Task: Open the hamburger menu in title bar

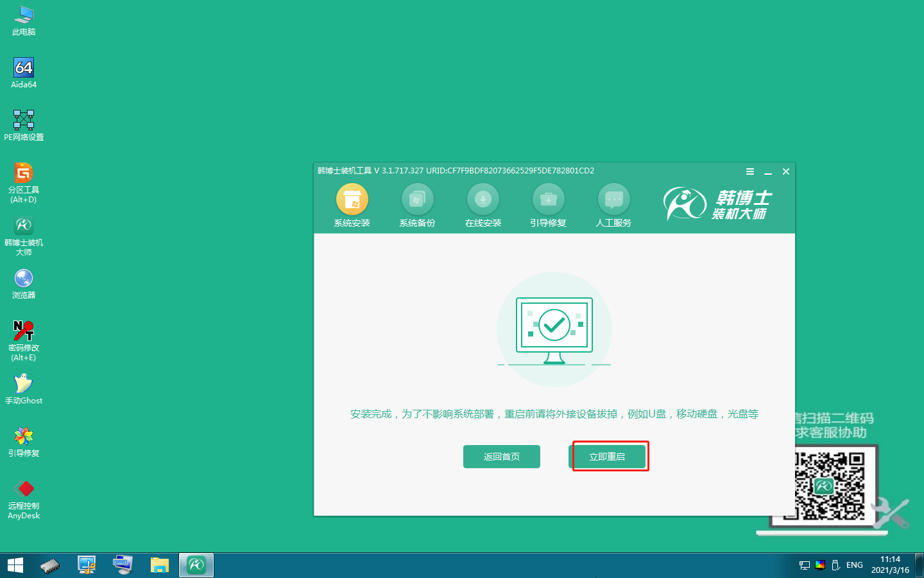Action: click(x=749, y=171)
